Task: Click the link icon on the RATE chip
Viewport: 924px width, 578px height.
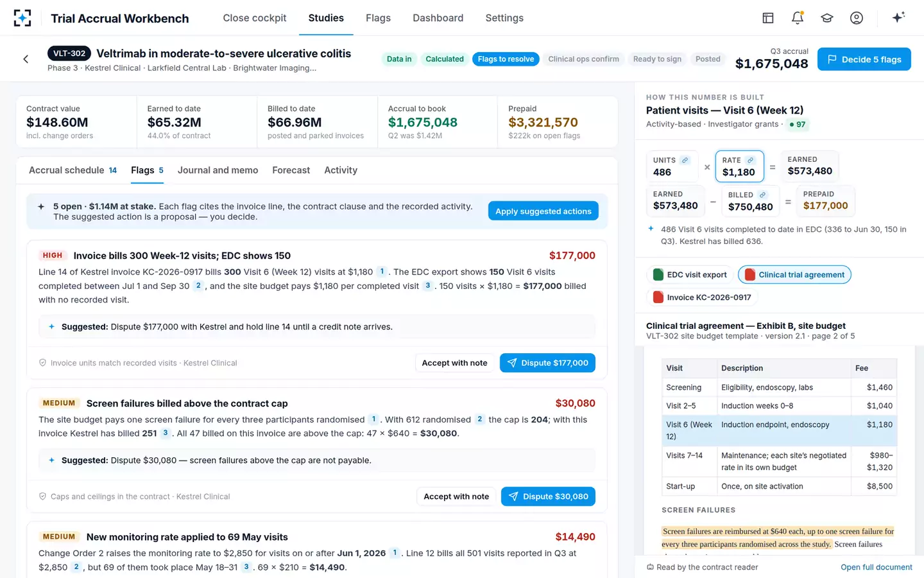Action: click(x=750, y=161)
